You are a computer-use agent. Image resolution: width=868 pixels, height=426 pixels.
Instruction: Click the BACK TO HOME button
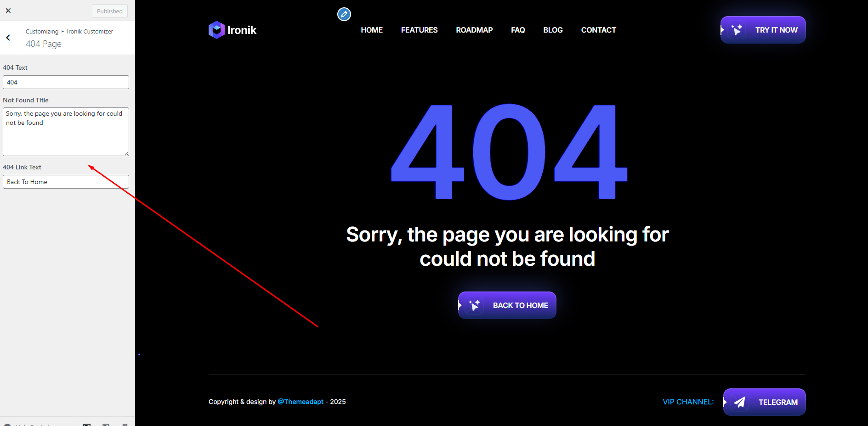pos(507,305)
